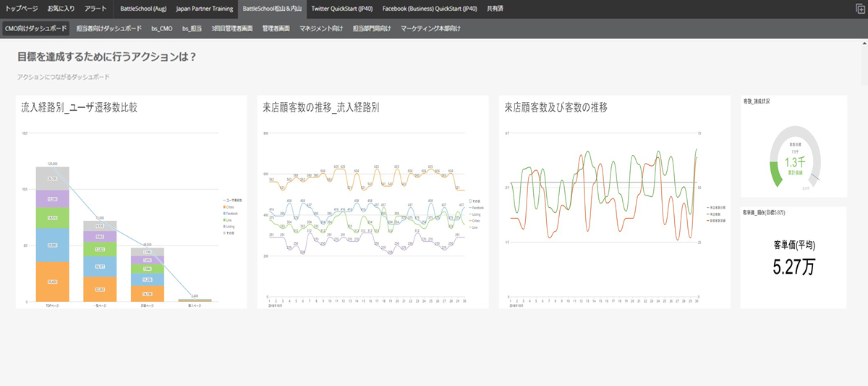Toggle Criteo series in bar chart legend
The width and height of the screenshot is (868, 386).
point(231,207)
